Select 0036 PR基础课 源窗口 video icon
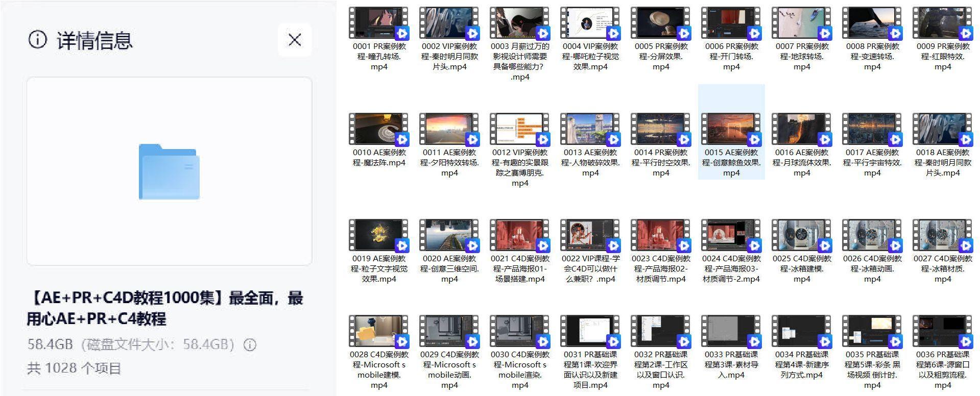980x396 pixels. [942, 332]
